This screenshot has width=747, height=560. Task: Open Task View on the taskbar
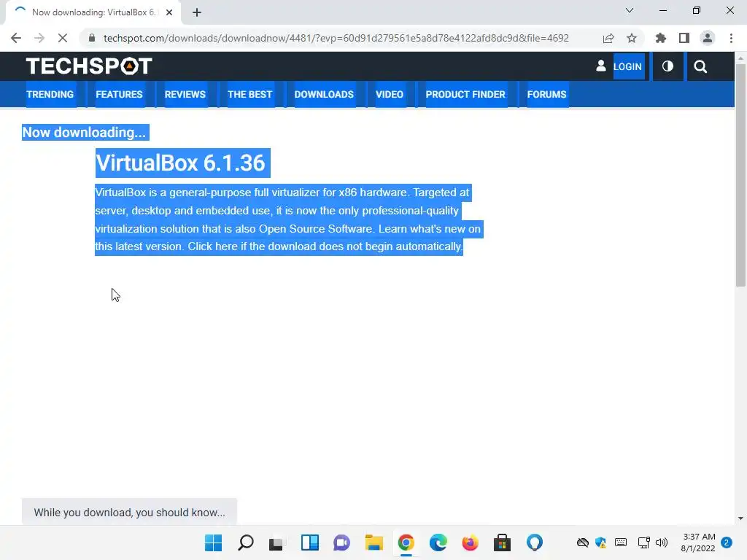(x=276, y=542)
